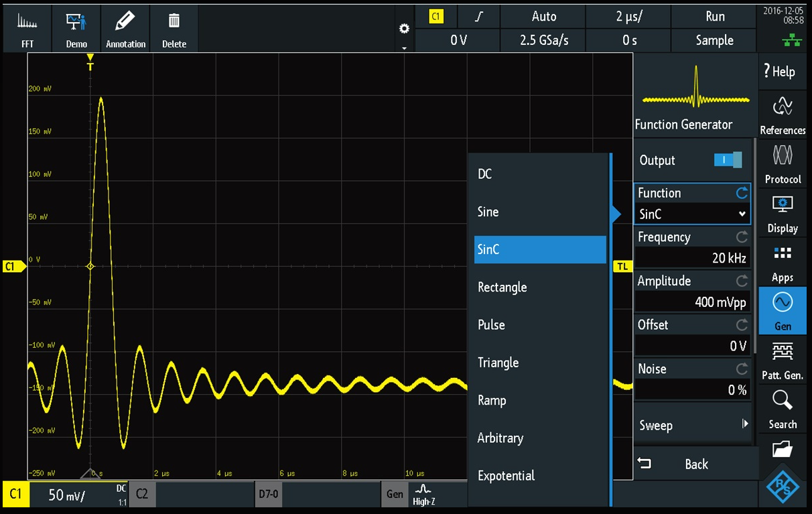Open the Pattern Generator icon
Image resolution: width=812 pixels, height=514 pixels.
click(x=783, y=360)
